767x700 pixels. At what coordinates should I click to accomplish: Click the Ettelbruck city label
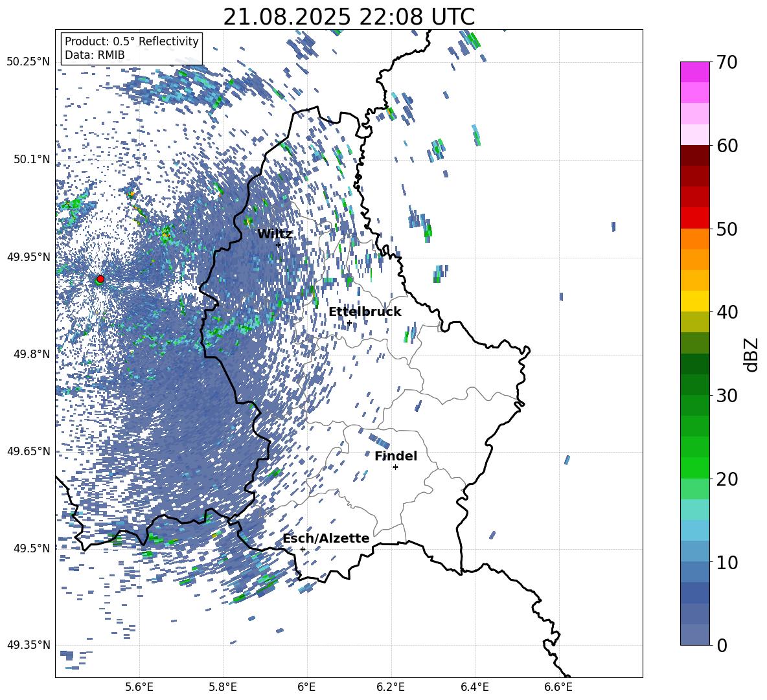pos(365,312)
